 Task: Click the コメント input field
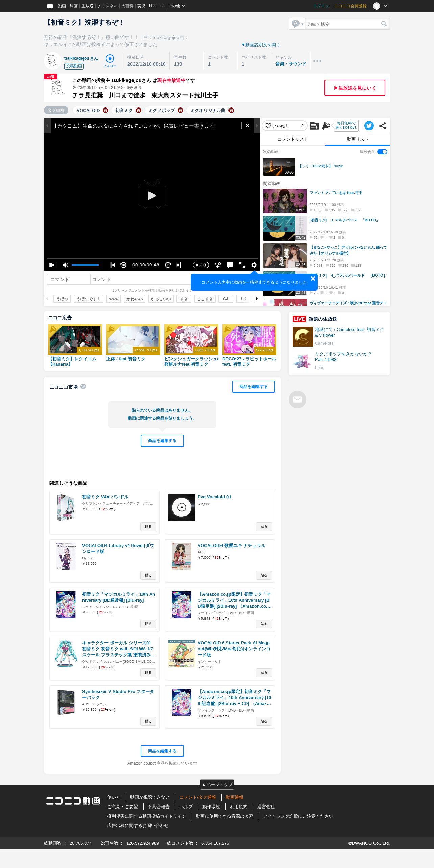point(141,279)
